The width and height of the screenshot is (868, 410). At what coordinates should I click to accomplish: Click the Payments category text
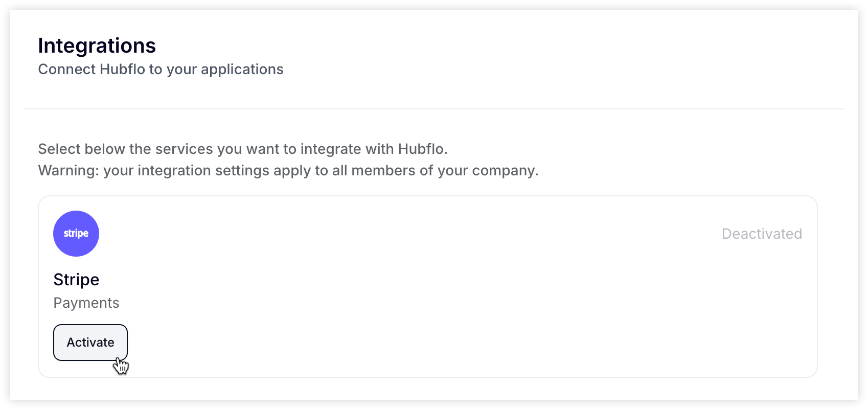coord(86,303)
